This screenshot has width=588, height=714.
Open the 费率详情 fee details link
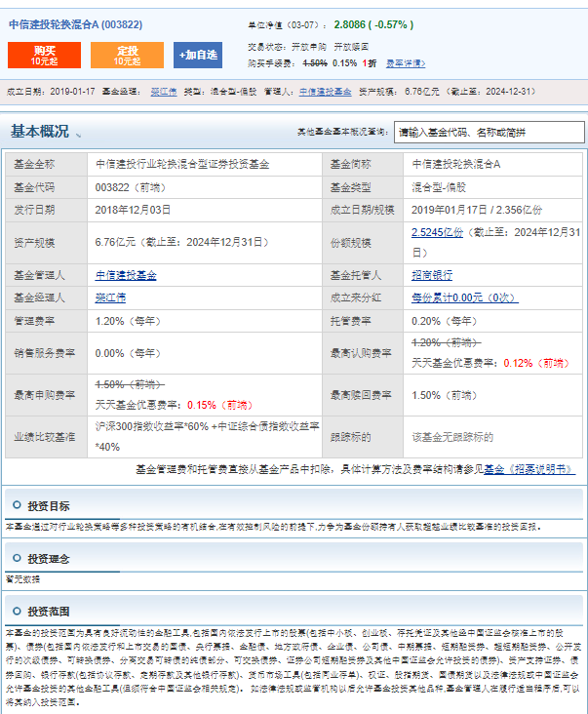pyautogui.click(x=406, y=63)
